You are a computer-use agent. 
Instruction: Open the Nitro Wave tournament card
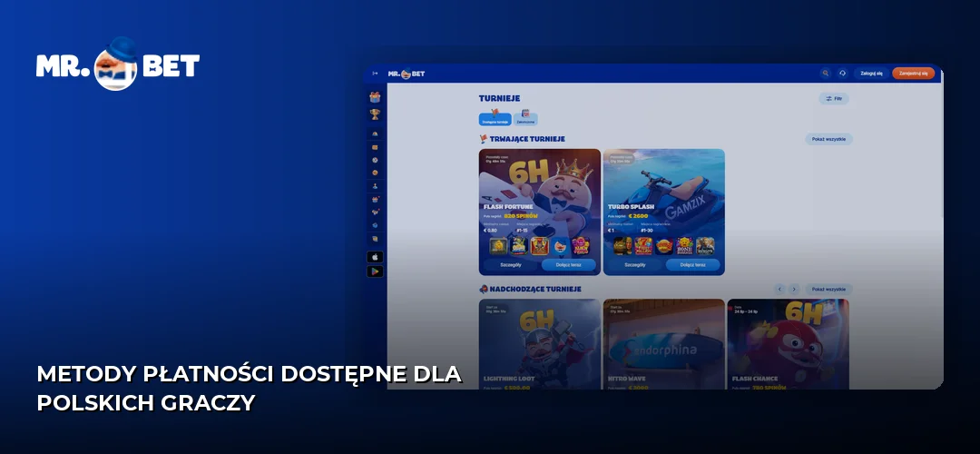pos(663,344)
